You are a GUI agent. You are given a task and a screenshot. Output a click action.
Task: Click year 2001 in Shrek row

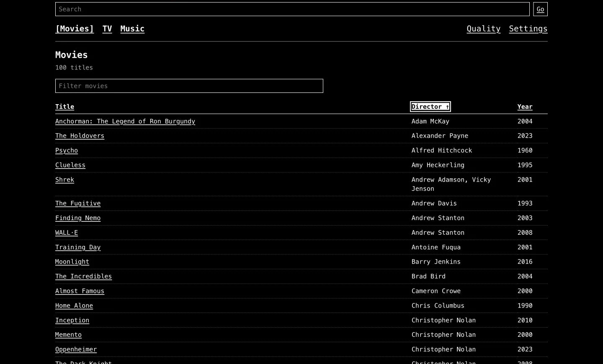pyautogui.click(x=525, y=180)
